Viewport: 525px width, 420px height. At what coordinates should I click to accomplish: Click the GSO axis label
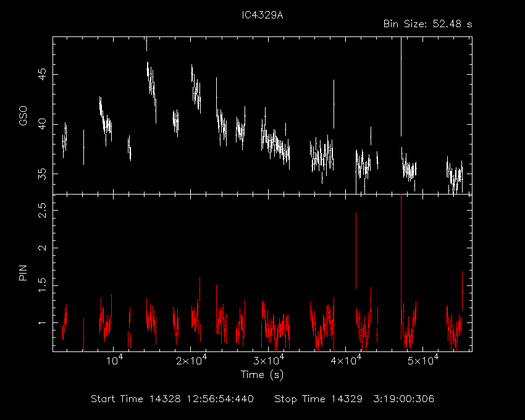coord(23,116)
